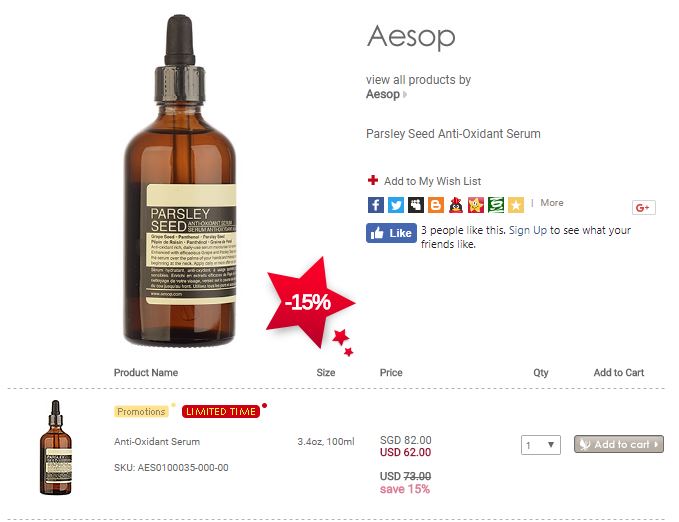
Task: Click the yellow star favorites icon
Action: tap(516, 204)
